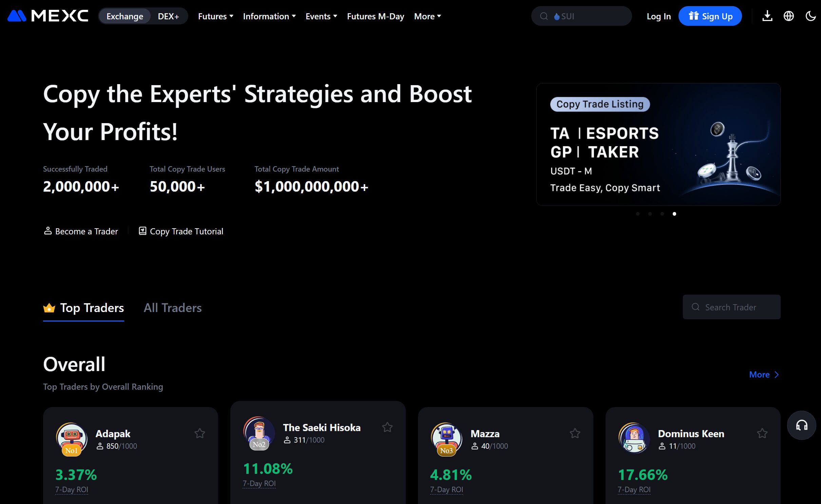Screen dimensions: 821x504
Task: Switch to the All Traders tab
Action: point(172,308)
